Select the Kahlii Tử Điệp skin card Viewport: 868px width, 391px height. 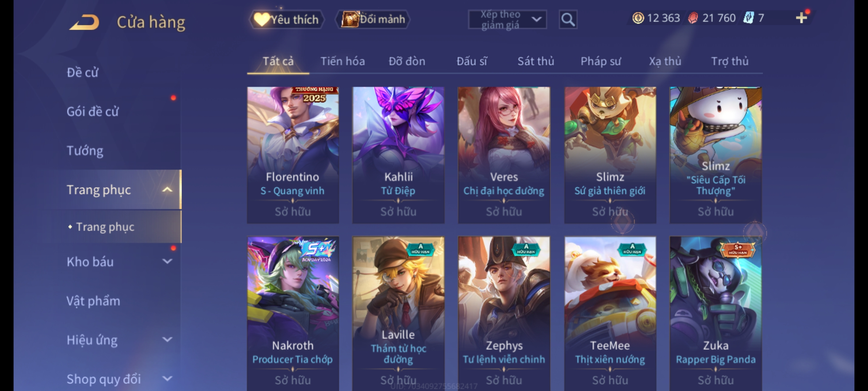tap(398, 155)
